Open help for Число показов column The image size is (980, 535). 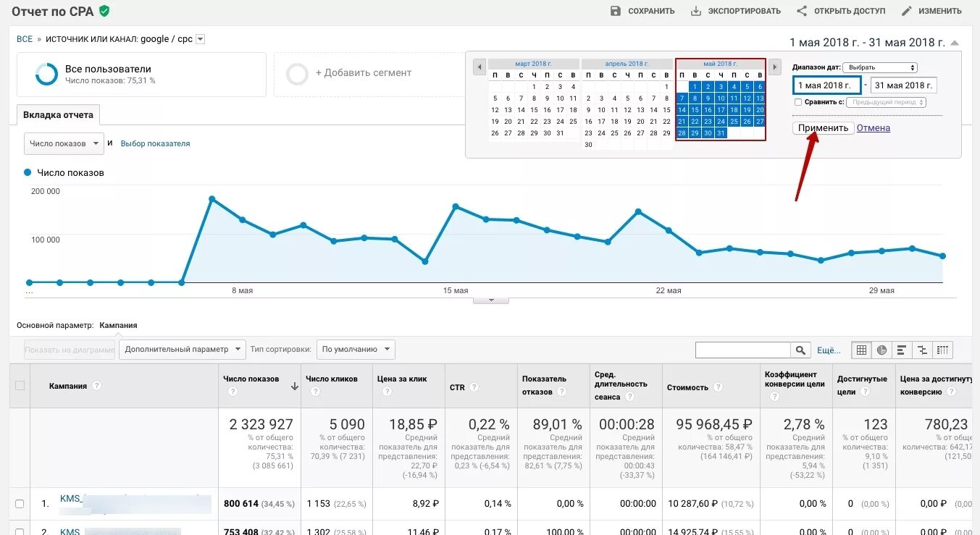coord(233,392)
